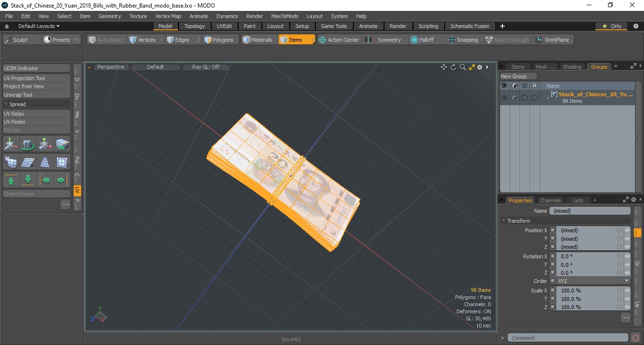Switch to Vertices selection mode
The width and height of the screenshot is (644, 345).
pyautogui.click(x=146, y=40)
